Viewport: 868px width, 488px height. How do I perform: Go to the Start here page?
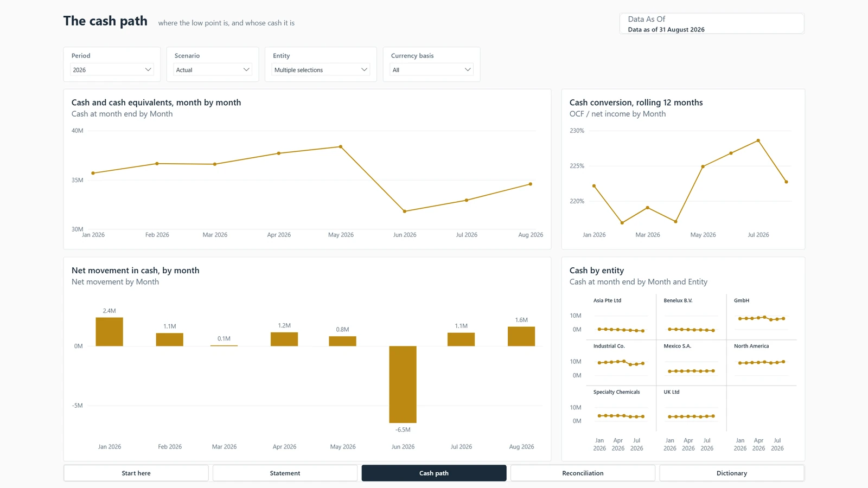(x=136, y=473)
